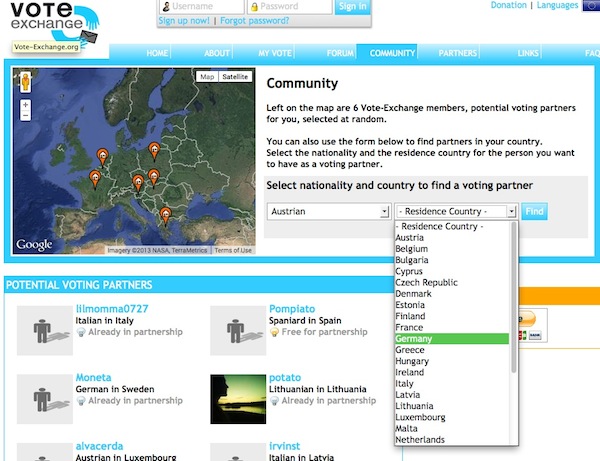
Task: Zoom out the map with the minus button
Action: (25, 116)
